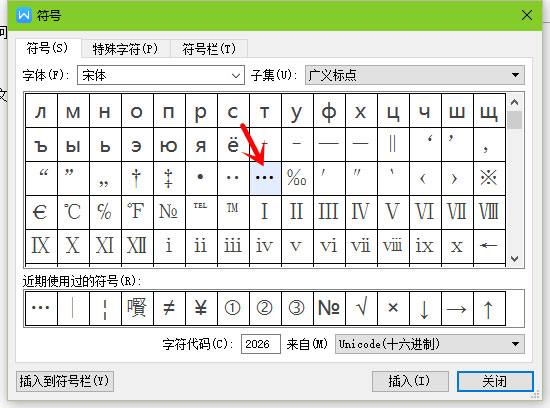Select the bullet • symbol

pyautogui.click(x=201, y=178)
